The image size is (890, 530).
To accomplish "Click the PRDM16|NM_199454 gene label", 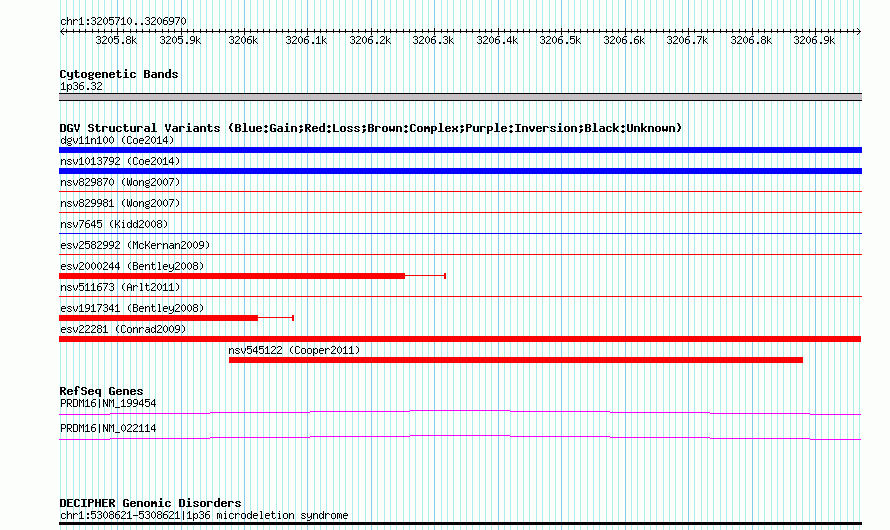I will tap(108, 403).
